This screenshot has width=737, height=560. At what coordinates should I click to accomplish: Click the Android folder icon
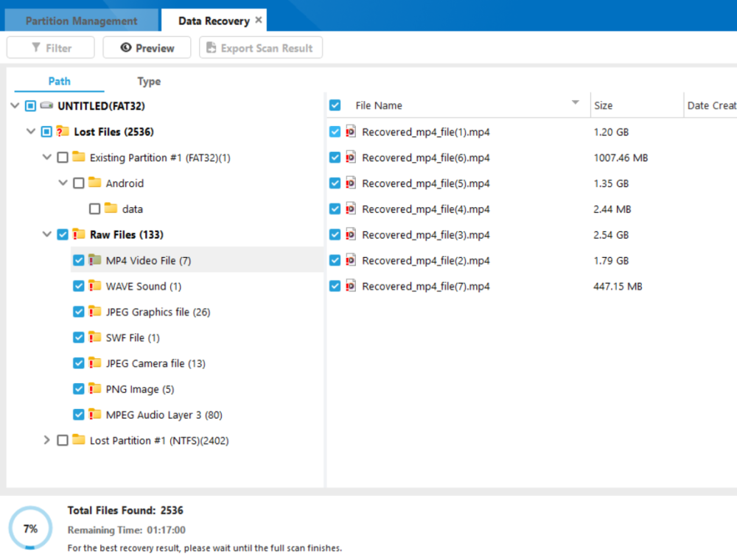click(94, 183)
